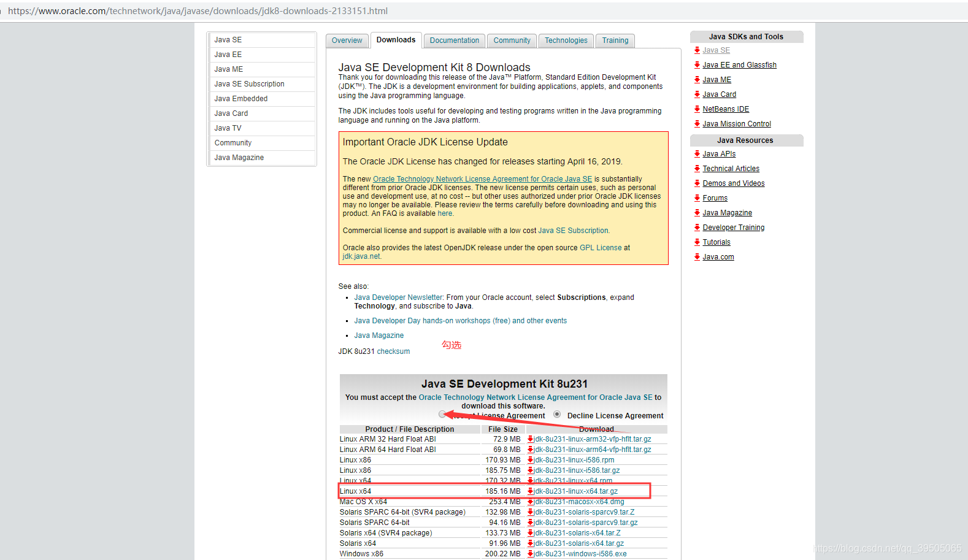This screenshot has width=968, height=560.
Task: Click the '185.16 MB' file size cell
Action: (x=503, y=491)
